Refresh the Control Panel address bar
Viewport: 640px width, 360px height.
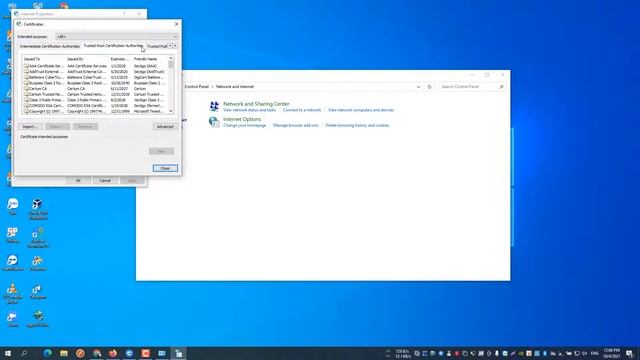429,87
